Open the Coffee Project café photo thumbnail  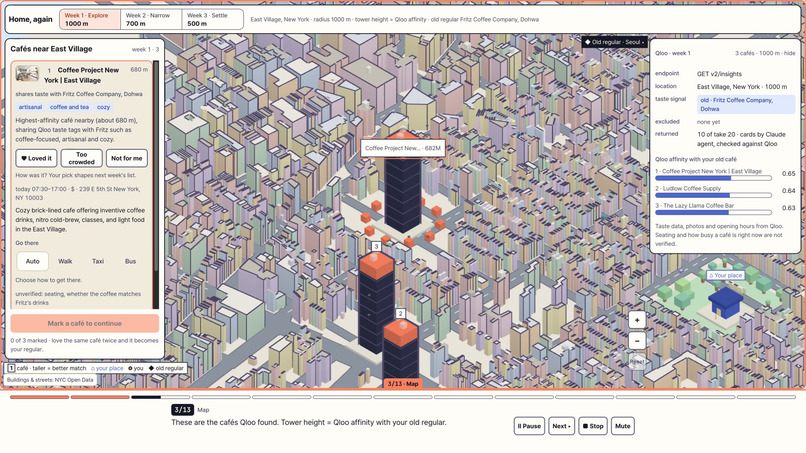tap(27, 74)
